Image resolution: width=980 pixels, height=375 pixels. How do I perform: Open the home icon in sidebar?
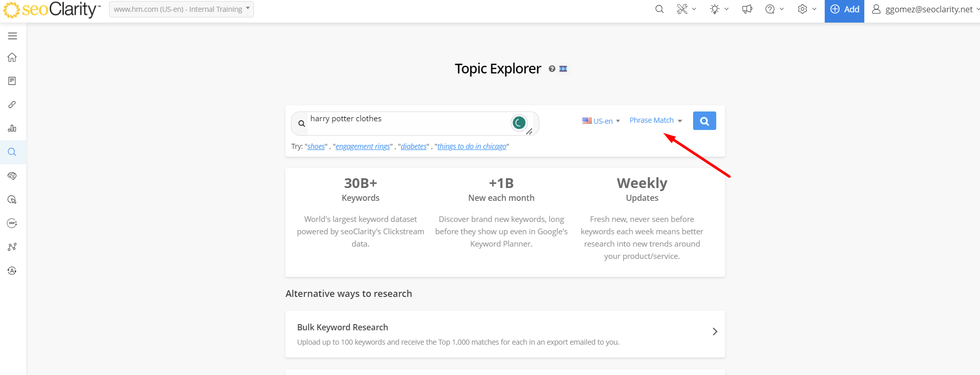[12, 58]
